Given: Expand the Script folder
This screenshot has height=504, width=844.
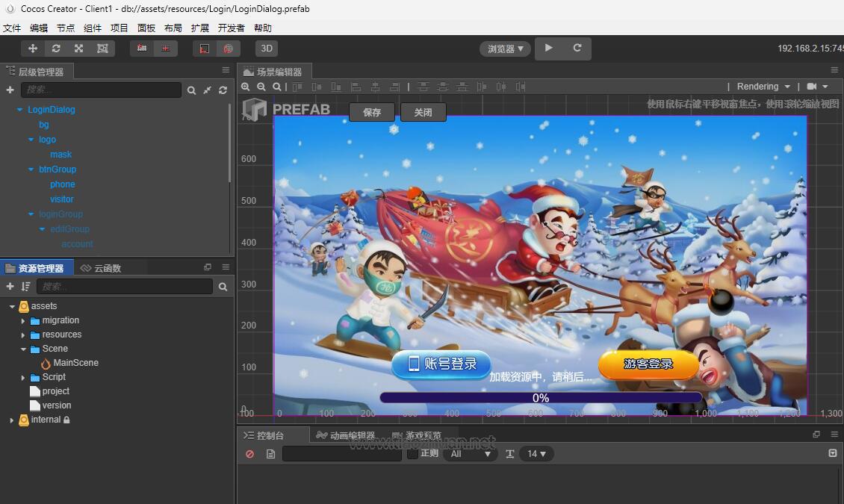Looking at the screenshot, I should coord(23,378).
